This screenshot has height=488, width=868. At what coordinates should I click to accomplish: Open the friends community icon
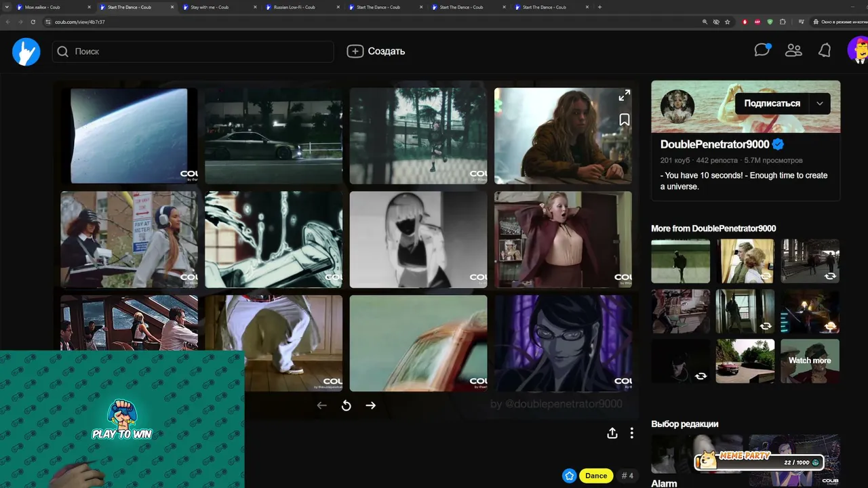(793, 51)
